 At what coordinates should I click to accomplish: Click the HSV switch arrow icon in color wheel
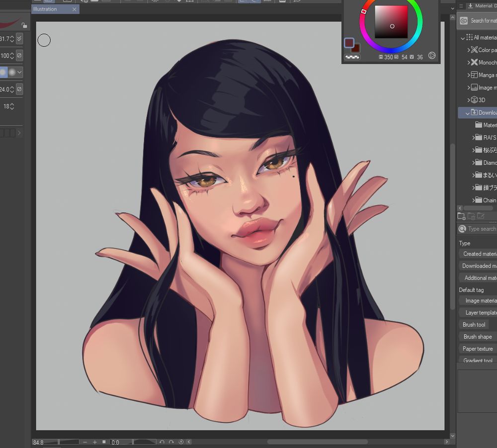pos(432,56)
